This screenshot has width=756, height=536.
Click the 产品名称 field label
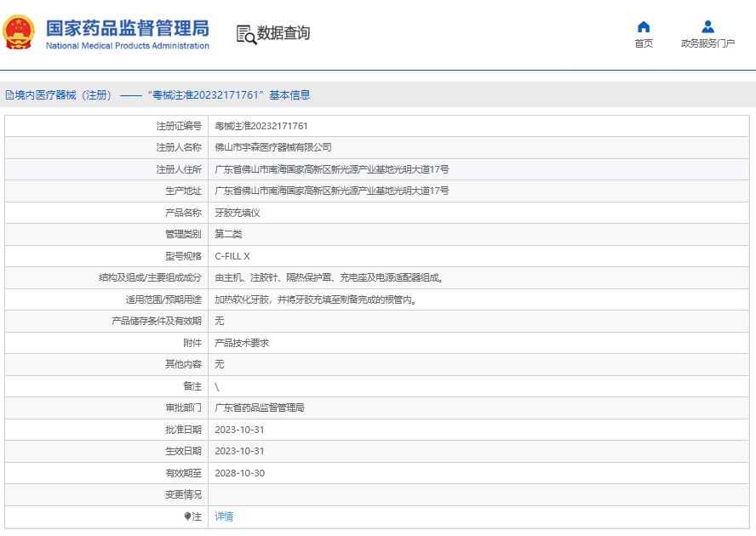point(183,213)
